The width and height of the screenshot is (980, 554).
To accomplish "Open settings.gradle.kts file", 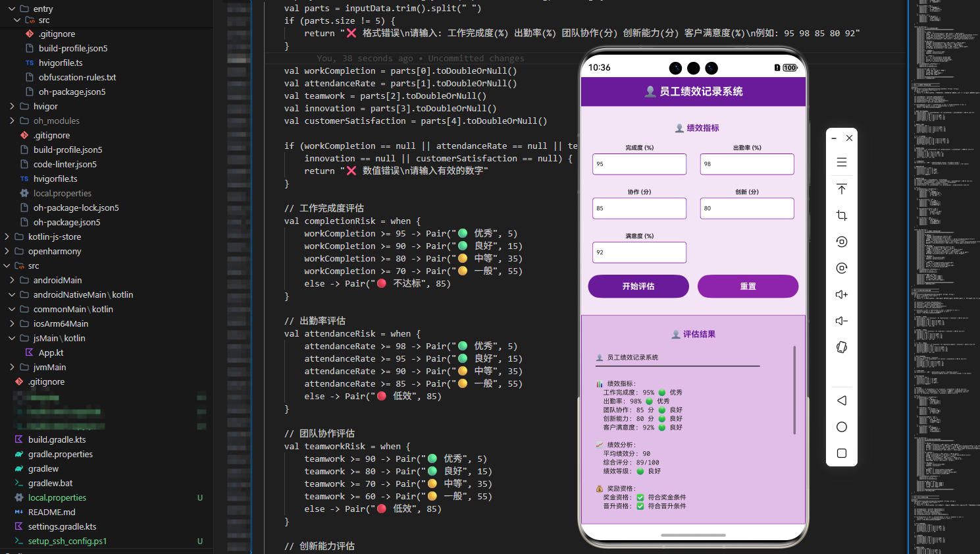I will 62,526.
